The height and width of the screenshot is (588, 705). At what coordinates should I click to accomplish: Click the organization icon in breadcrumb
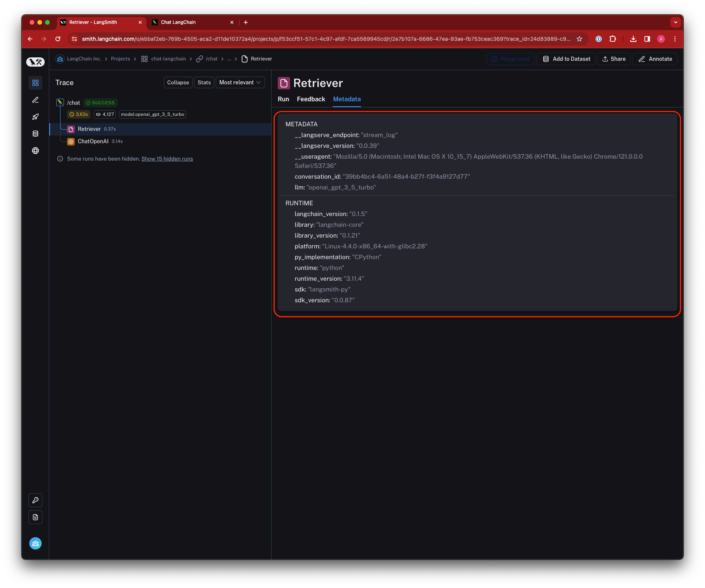[x=60, y=59]
